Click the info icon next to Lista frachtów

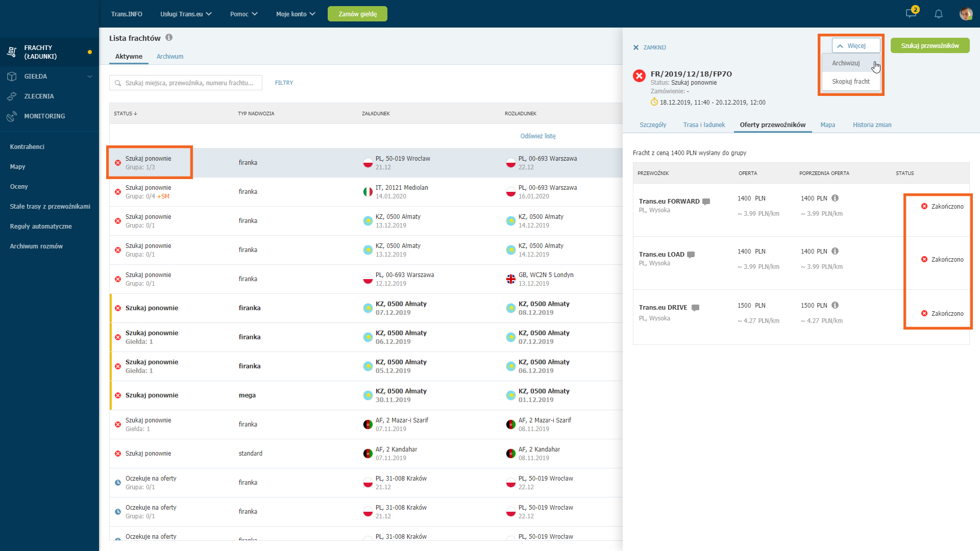(169, 37)
